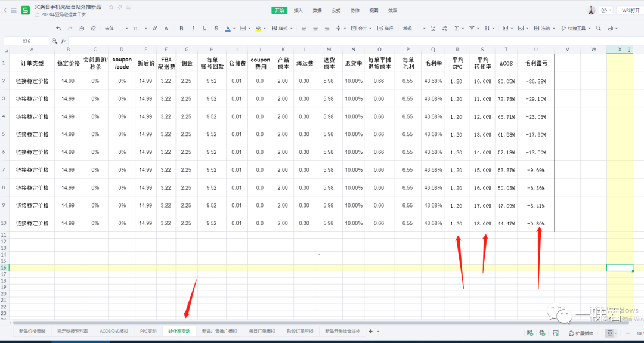Screen dimensions: 644x343
Task: Click the 换行 wrap text button
Action: pos(385,28)
